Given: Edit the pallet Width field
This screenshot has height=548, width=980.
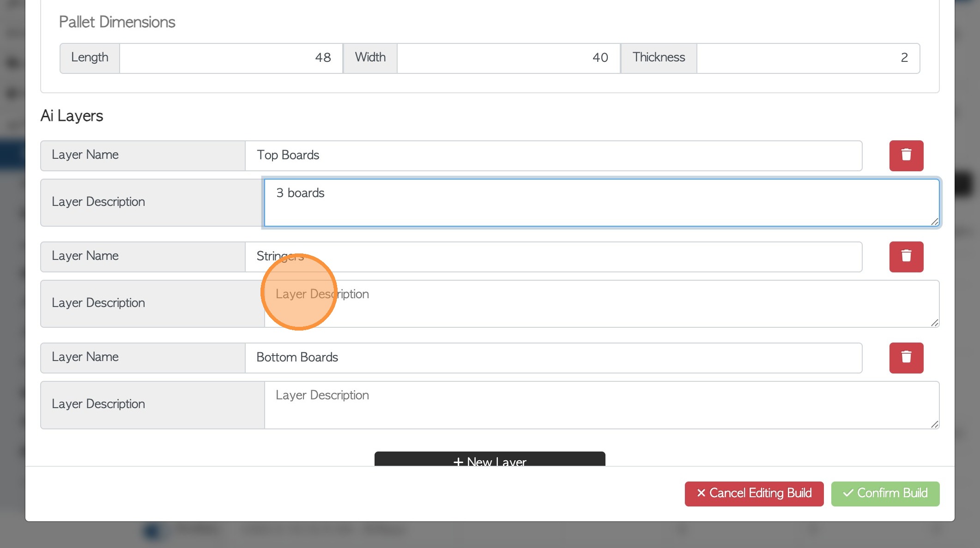Looking at the screenshot, I should pos(508,58).
